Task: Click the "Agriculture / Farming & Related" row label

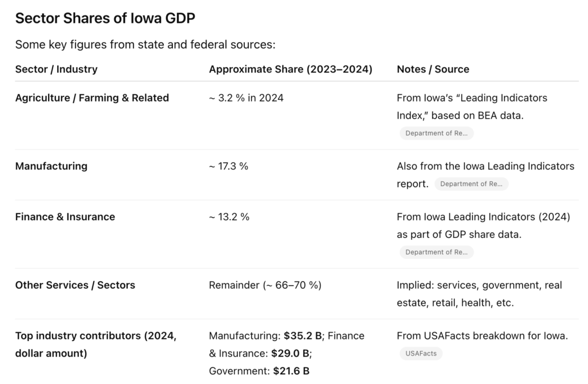Action: [92, 98]
